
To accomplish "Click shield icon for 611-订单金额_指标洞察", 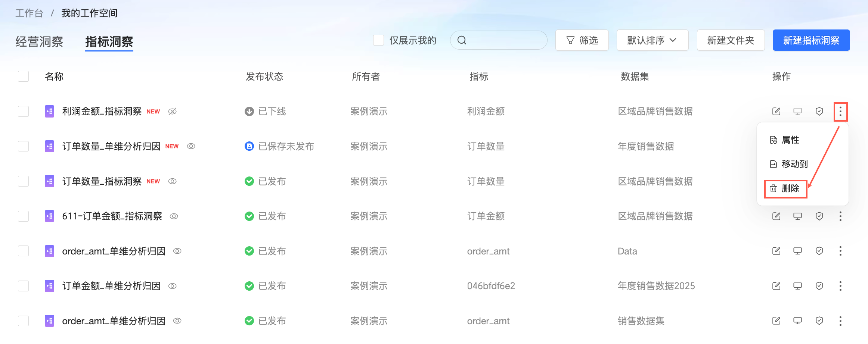I will (819, 216).
